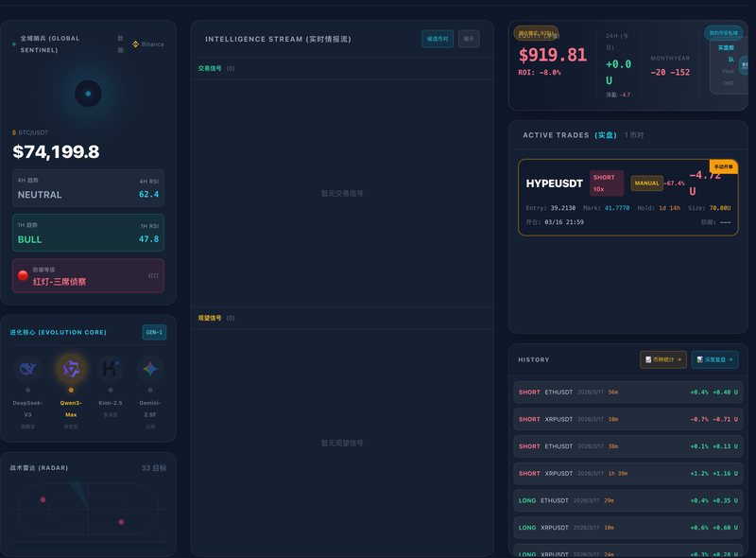Click the orange mode badge above Equity
Viewport: 756px width, 558px height.
pos(536,33)
